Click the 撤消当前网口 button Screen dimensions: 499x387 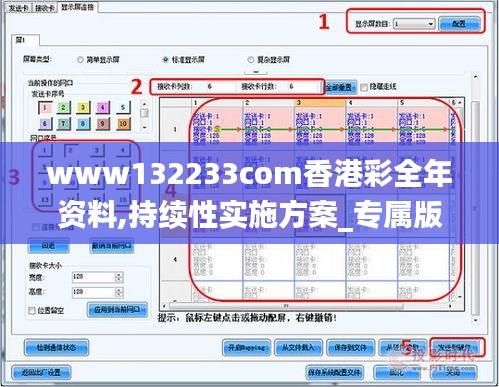pyautogui.click(x=112, y=246)
